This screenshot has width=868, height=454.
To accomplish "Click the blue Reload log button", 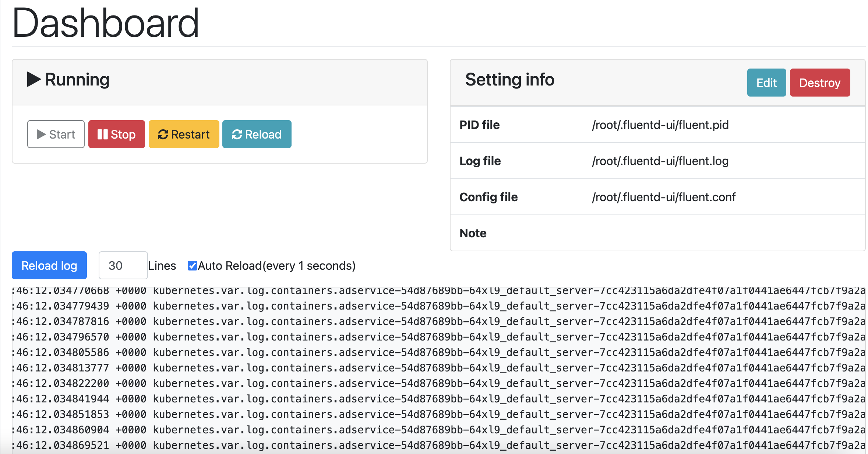I will coord(49,265).
